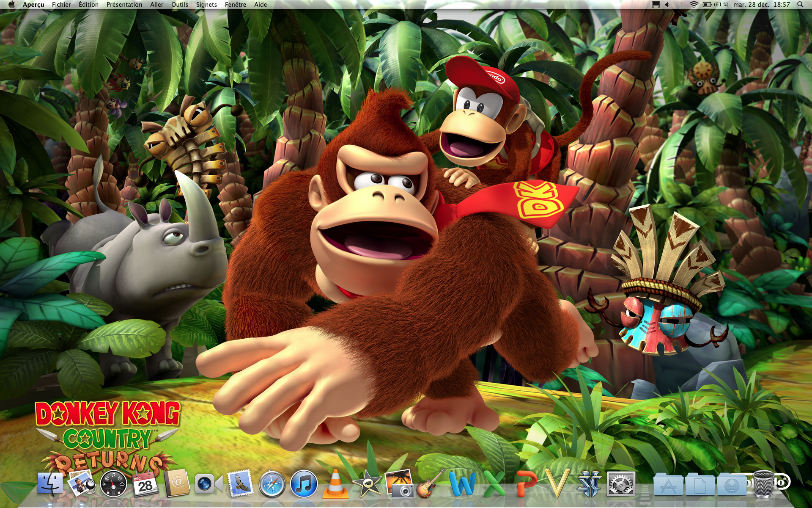Screen dimensions: 812x508
Task: Open the Fichier menu
Action: (x=61, y=5)
